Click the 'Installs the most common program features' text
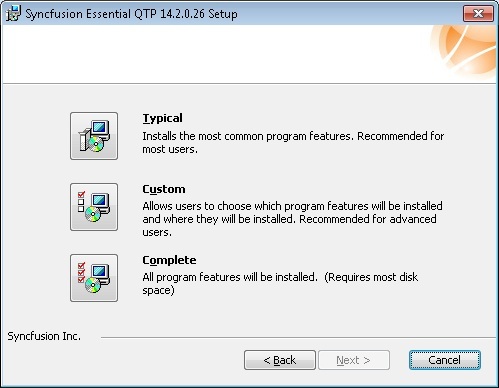 [x=248, y=136]
